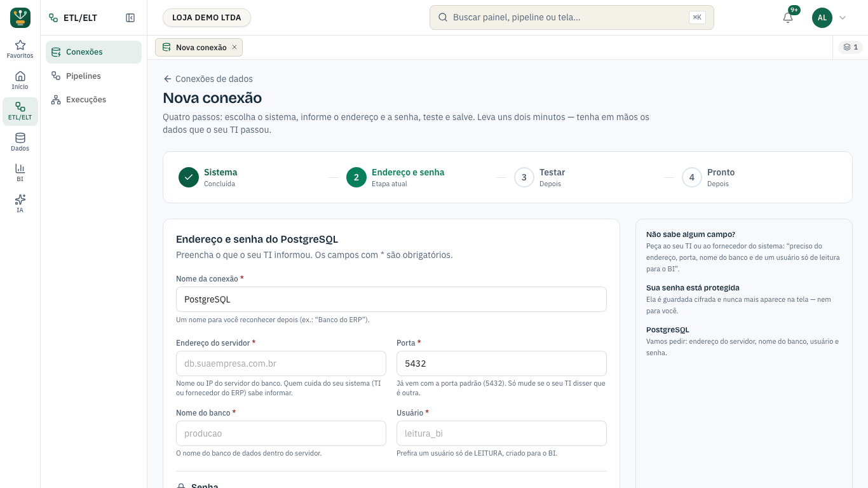Click the 'Não sabe algum campo?' help heading
This screenshot has height=488, width=868.
[x=691, y=234]
